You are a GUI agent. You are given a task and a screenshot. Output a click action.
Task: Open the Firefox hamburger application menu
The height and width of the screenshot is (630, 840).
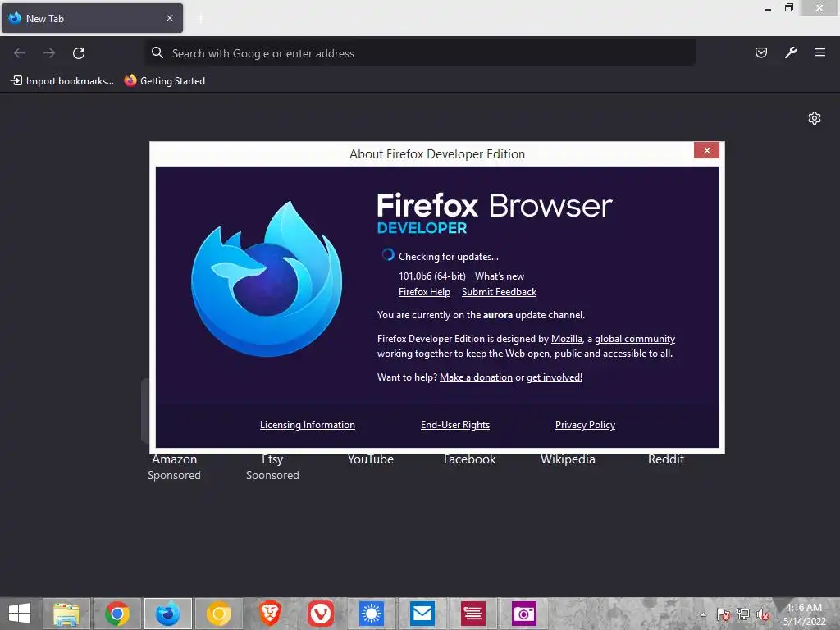[820, 52]
